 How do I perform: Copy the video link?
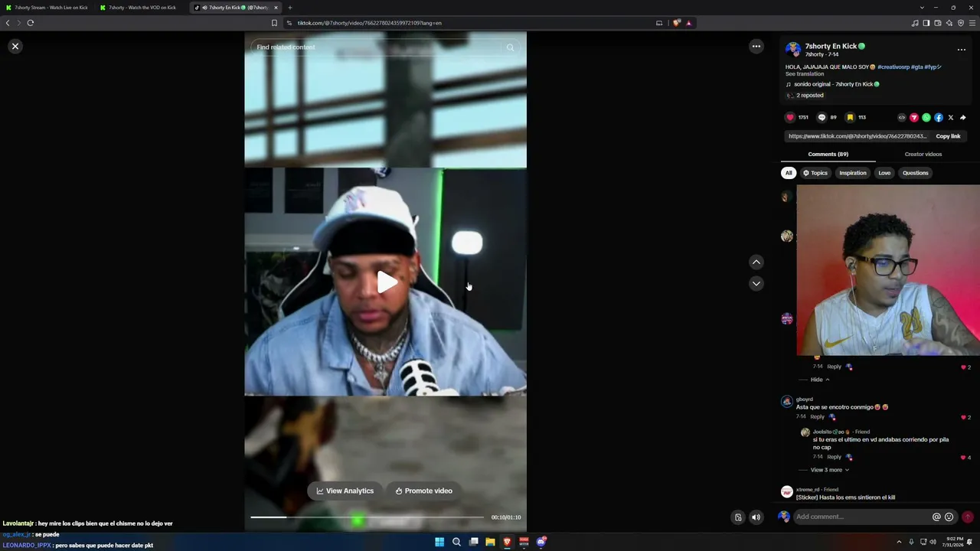point(948,136)
